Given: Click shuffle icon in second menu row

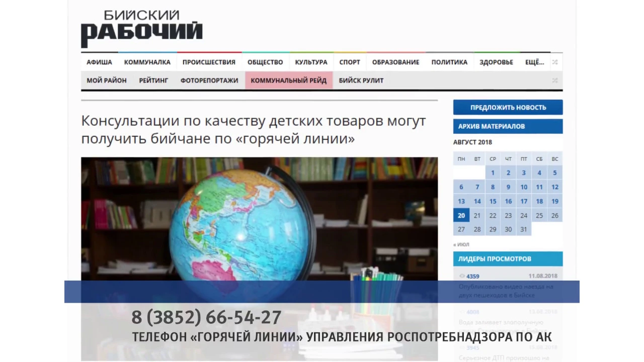Looking at the screenshot, I should click(554, 80).
